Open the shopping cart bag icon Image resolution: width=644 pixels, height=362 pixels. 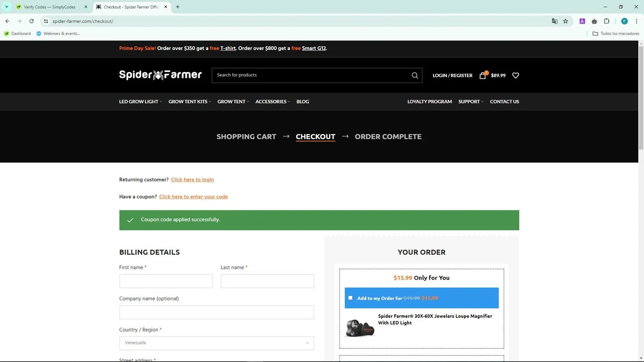483,75
